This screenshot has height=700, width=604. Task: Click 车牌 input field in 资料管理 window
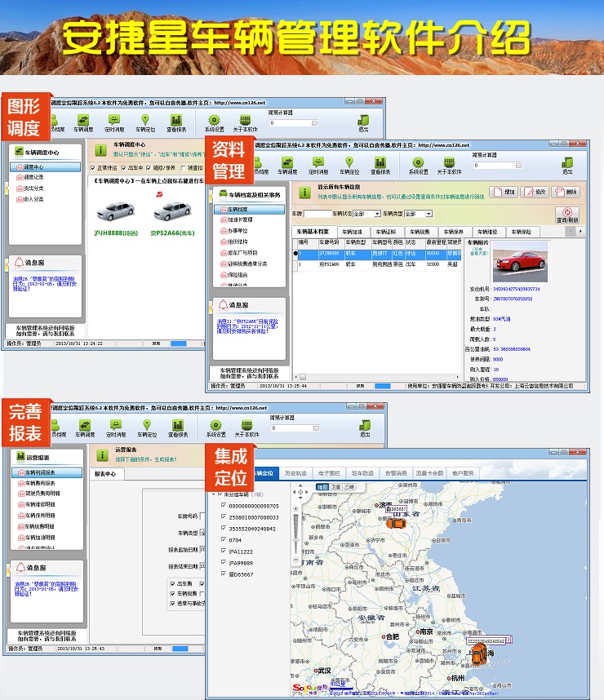coord(318,214)
